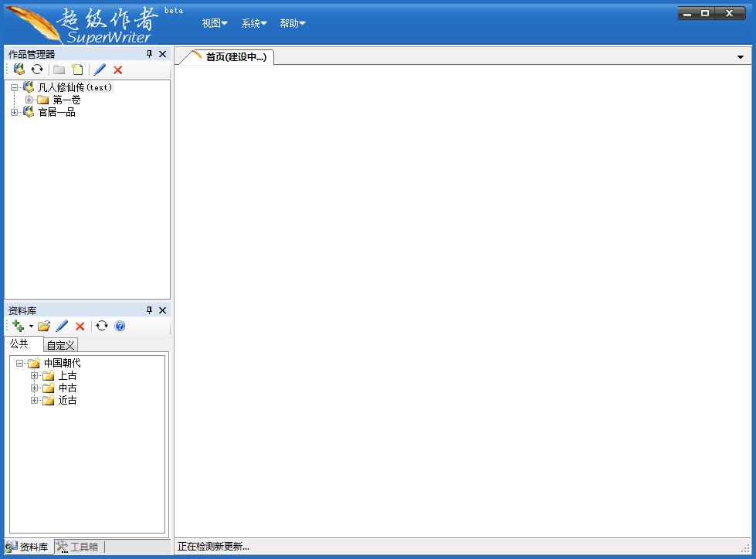Switch to the 工具箱 bottom tab
Screen dimensions: 756x559
tap(78, 547)
